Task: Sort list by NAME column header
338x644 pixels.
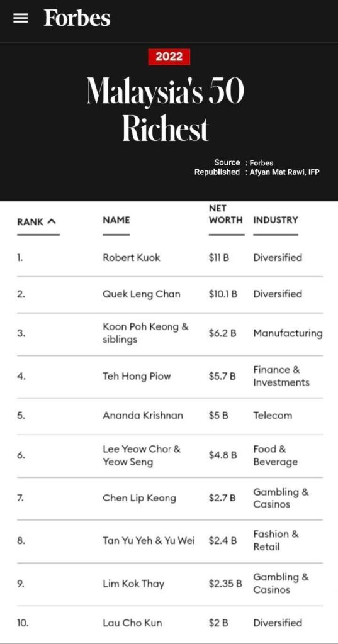Action: 116,220
